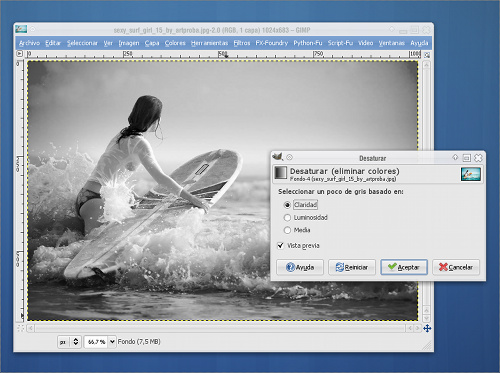The image size is (500, 373).
Task: Open the Seleccionar menu
Action: [x=82, y=43]
